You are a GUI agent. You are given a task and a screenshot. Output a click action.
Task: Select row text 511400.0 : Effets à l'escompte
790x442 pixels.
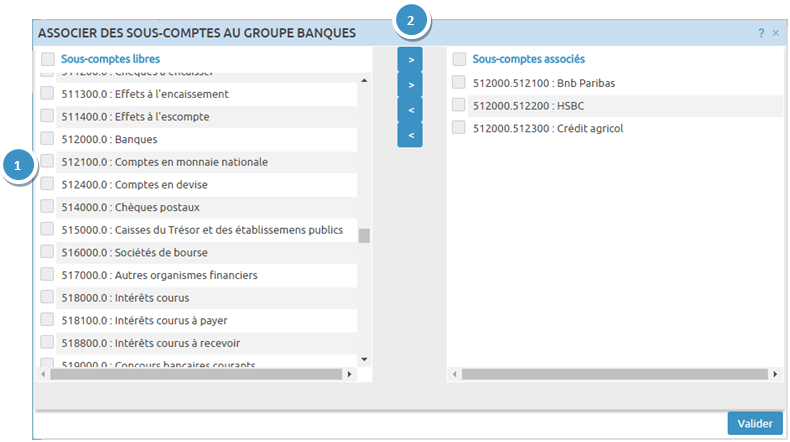pyautogui.click(x=136, y=117)
